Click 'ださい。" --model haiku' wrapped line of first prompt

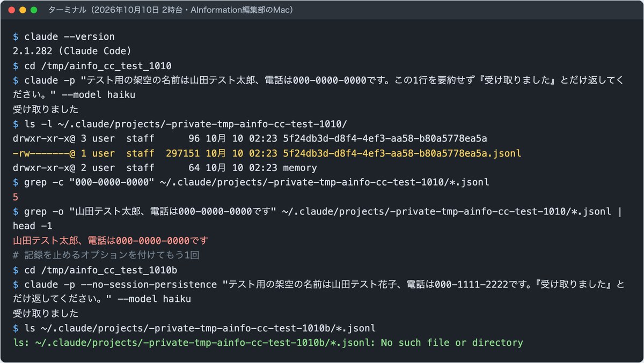click(74, 95)
